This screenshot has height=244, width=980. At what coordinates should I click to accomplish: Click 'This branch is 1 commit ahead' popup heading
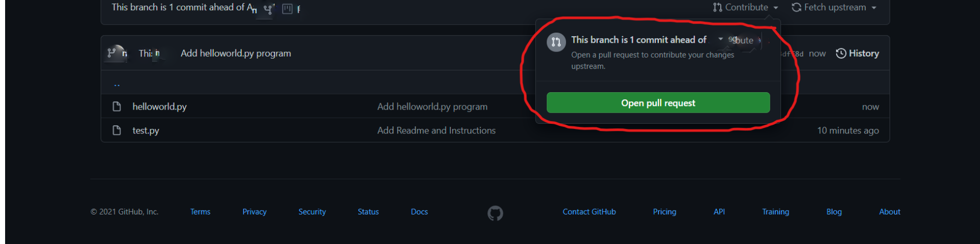point(639,40)
